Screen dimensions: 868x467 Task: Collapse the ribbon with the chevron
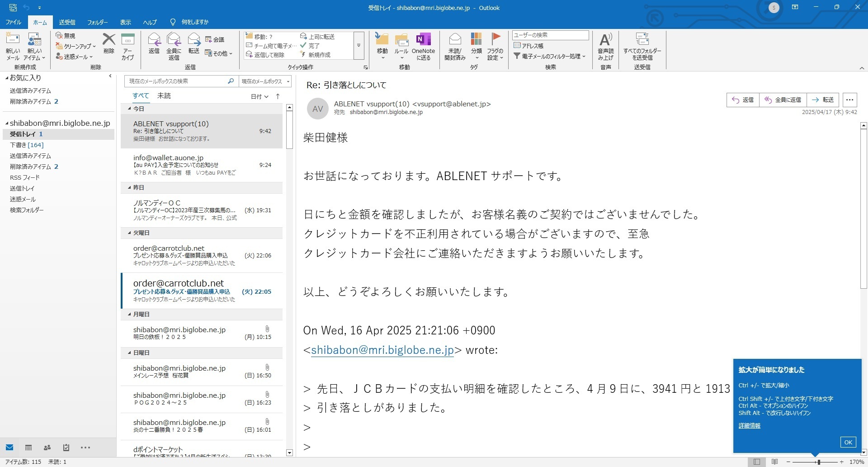pyautogui.click(x=862, y=68)
